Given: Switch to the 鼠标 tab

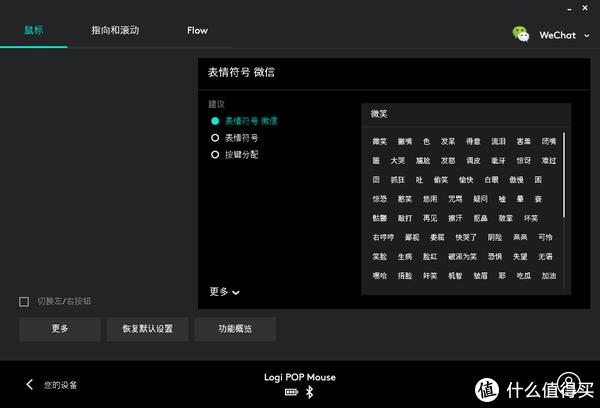Looking at the screenshot, I should [x=34, y=30].
